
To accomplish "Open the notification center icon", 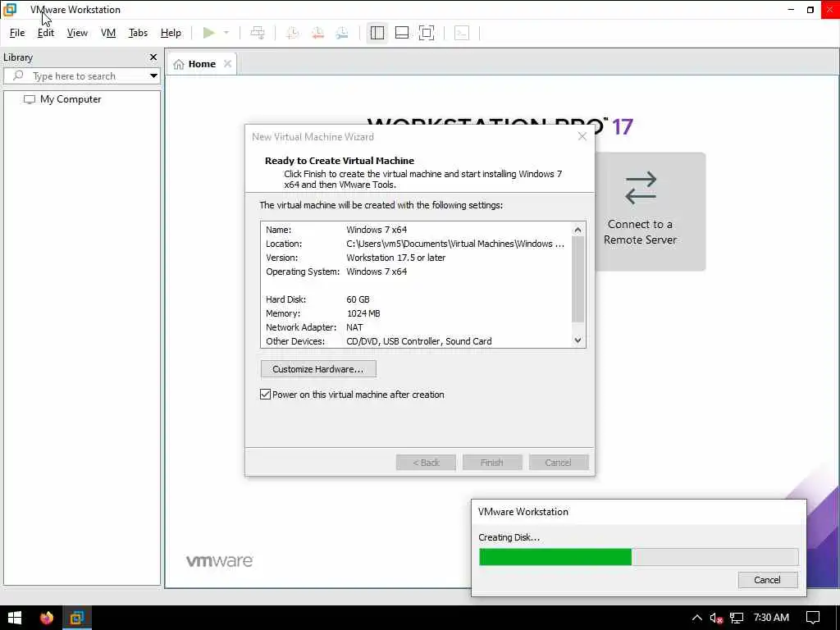I will coord(813,618).
